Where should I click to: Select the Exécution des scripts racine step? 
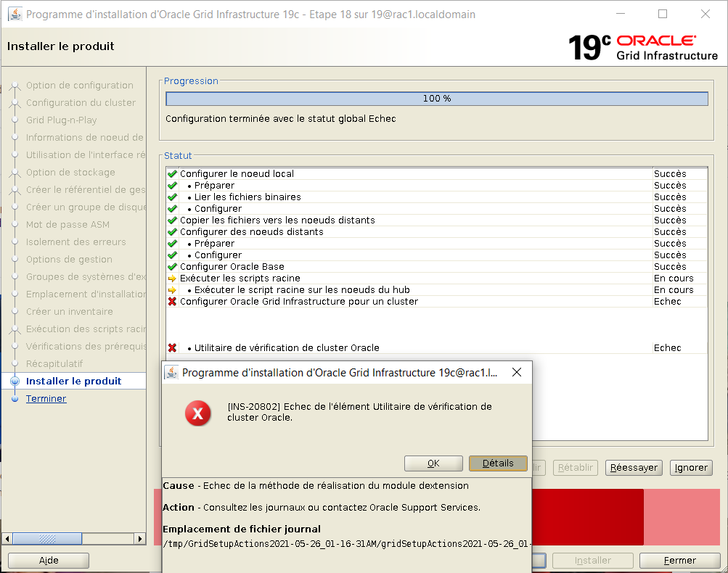(86, 329)
